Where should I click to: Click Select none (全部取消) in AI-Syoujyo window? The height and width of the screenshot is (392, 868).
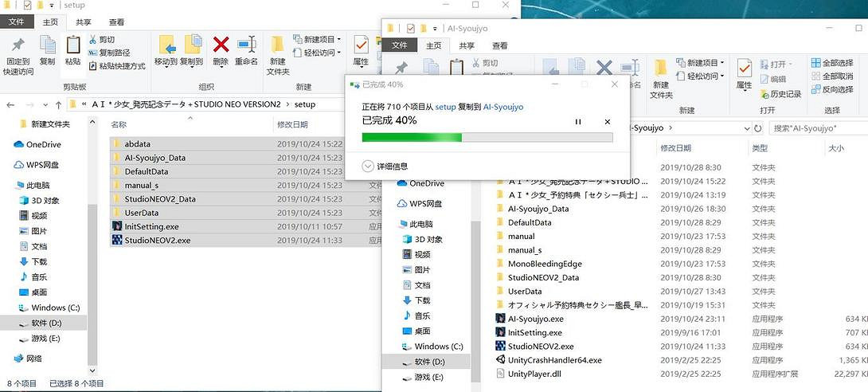point(832,76)
